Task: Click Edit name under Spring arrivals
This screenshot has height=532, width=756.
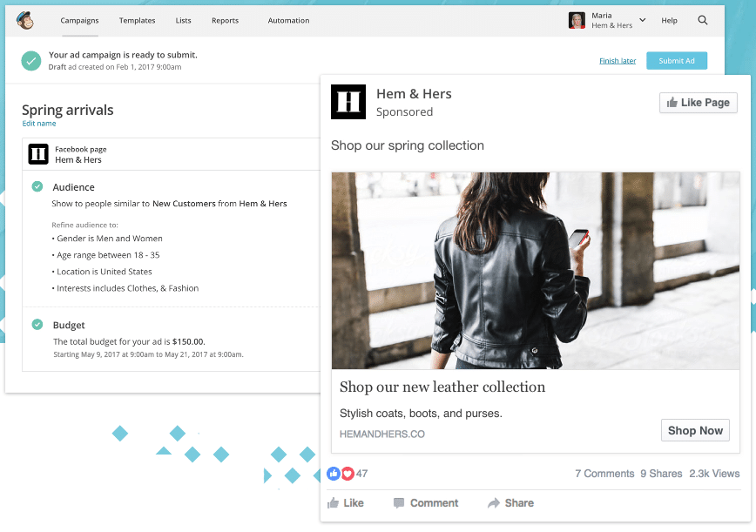Action: point(39,124)
